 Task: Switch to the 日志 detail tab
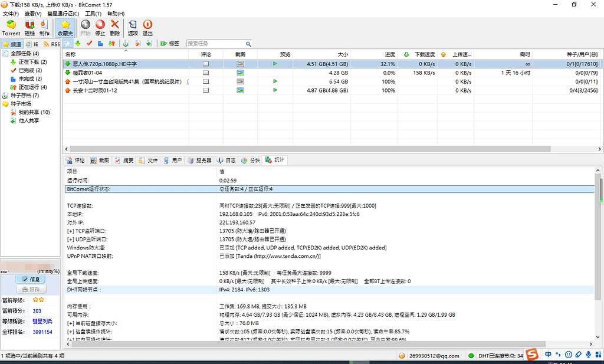tap(226, 160)
